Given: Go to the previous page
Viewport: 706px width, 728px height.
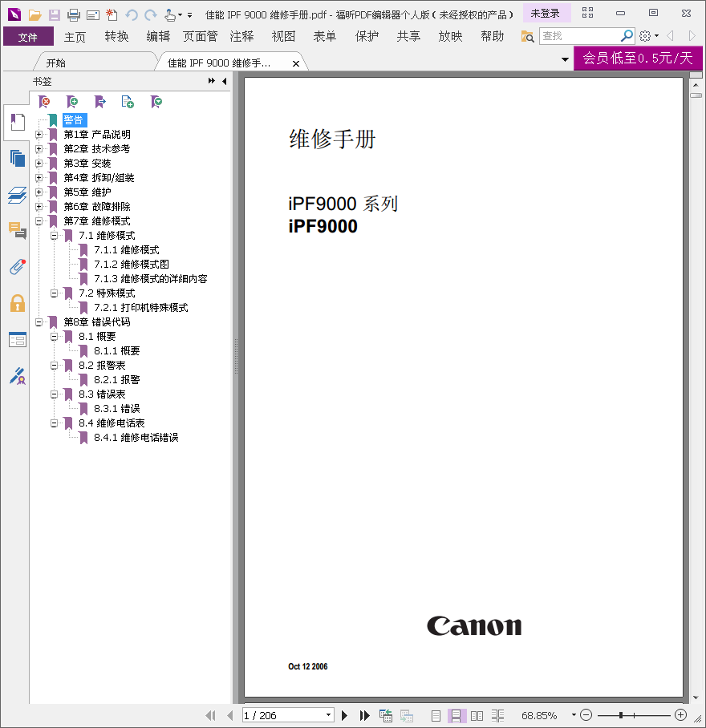Looking at the screenshot, I should coord(230,715).
